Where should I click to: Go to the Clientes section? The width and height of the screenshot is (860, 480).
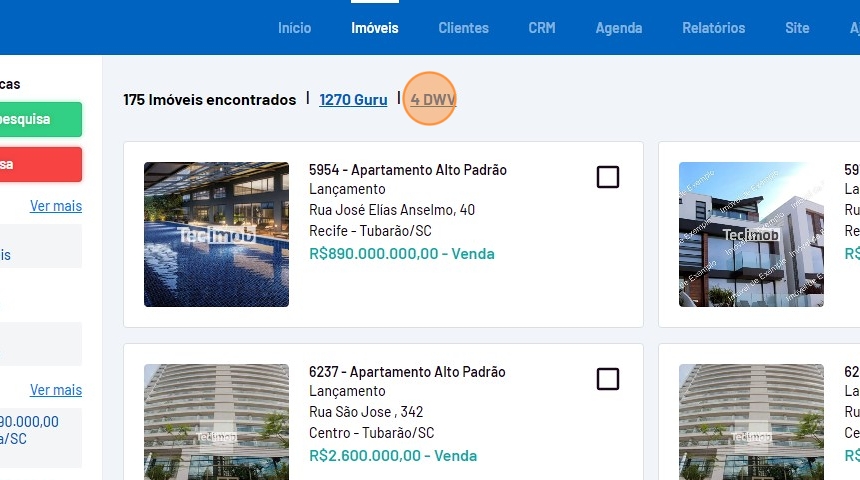coord(463,28)
